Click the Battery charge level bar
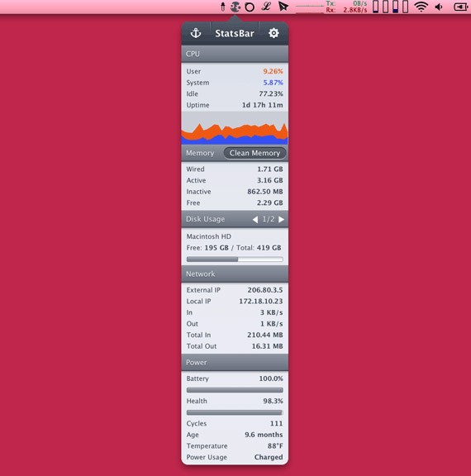 [x=235, y=390]
